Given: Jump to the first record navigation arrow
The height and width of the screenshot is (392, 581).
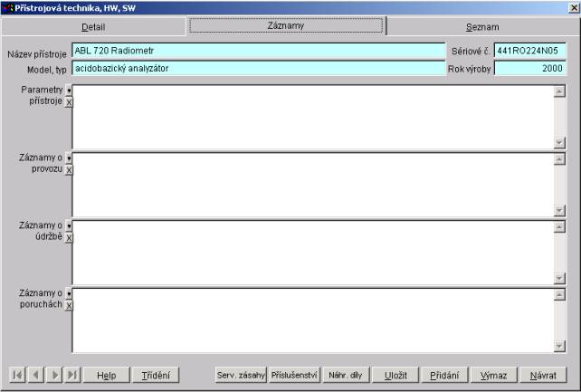Looking at the screenshot, I should coord(16,375).
